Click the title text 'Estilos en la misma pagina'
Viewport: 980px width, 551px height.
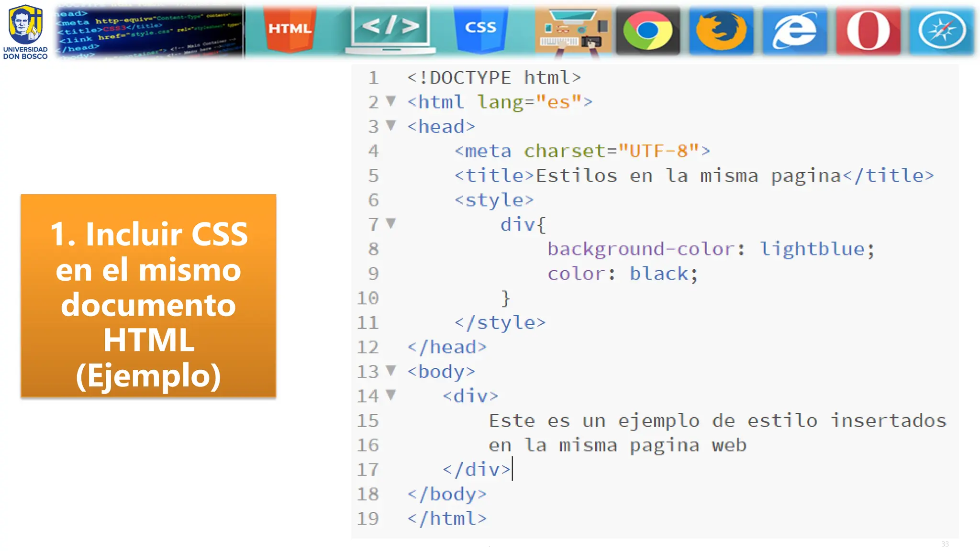click(689, 176)
